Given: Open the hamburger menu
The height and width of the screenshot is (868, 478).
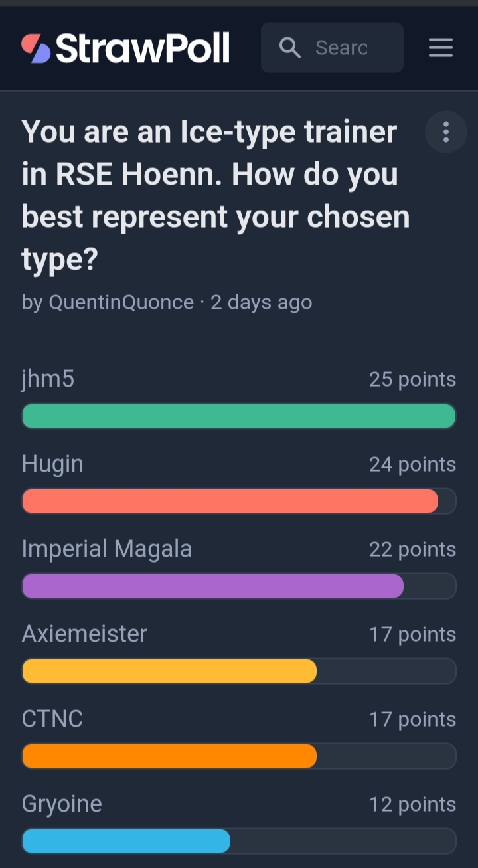Looking at the screenshot, I should pyautogui.click(x=441, y=48).
